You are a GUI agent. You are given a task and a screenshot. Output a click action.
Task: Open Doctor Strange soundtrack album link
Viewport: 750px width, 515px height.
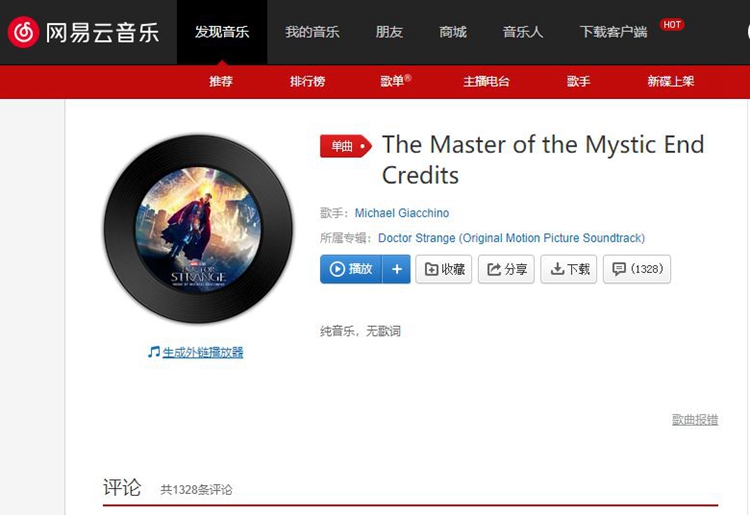point(511,238)
